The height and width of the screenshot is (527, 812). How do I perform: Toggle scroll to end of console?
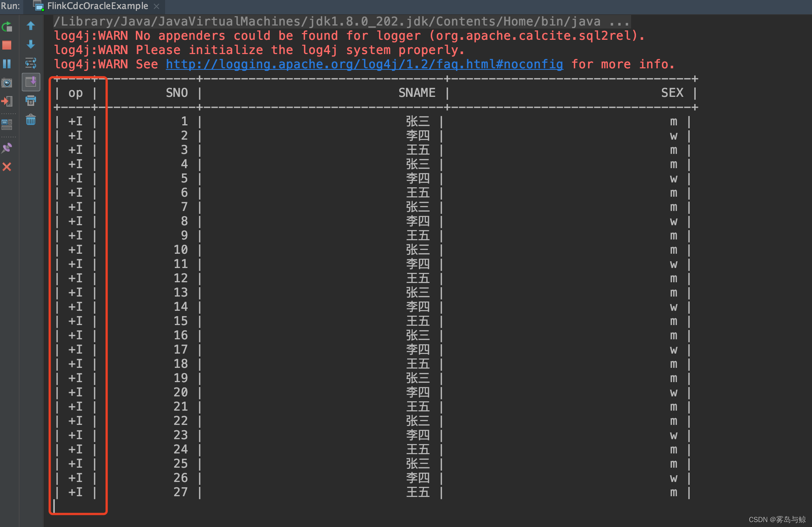pos(31,82)
